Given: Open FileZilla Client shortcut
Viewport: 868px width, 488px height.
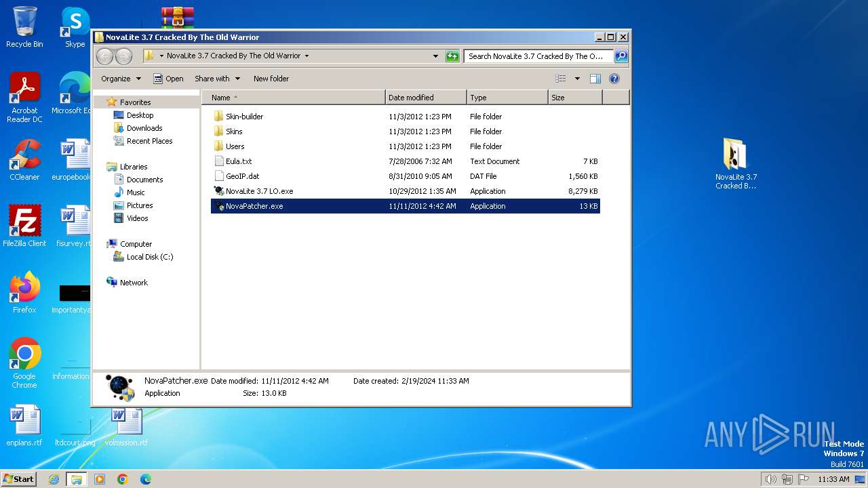Looking at the screenshot, I should point(24,226).
